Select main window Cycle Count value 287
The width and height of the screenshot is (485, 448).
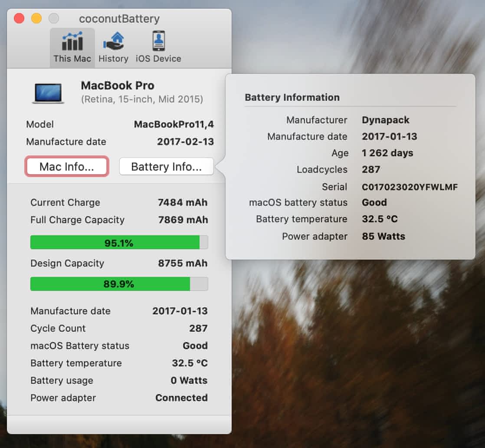coord(198,328)
